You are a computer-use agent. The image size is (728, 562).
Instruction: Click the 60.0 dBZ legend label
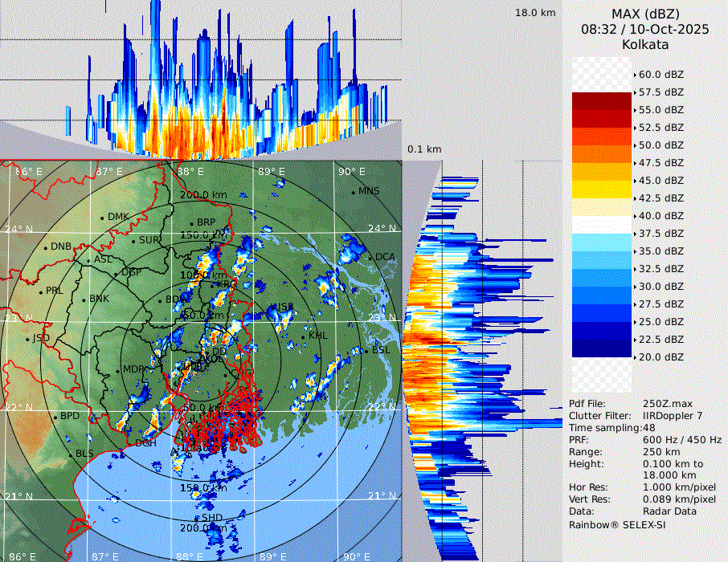coord(661,74)
